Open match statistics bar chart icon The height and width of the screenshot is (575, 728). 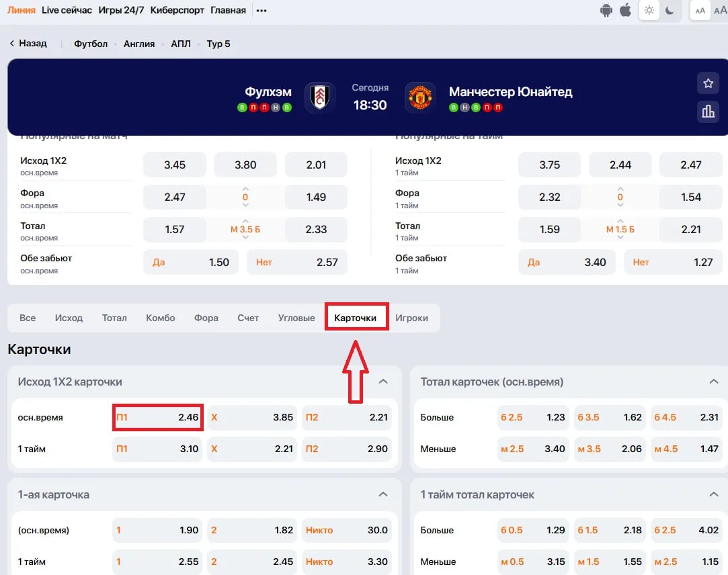[x=708, y=112]
